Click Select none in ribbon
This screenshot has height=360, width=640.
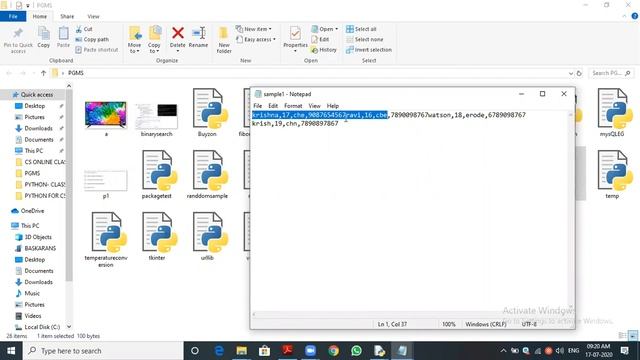(x=364, y=40)
